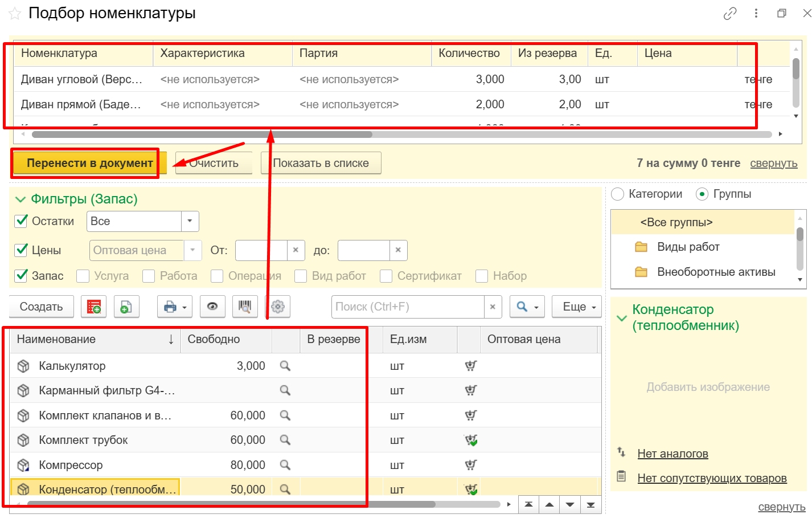The image size is (812, 518).
Task: Enable the Услуга type checkbox
Action: pos(83,276)
